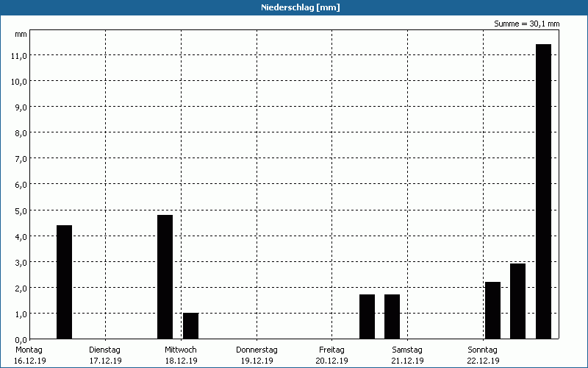Viewport: 588px width, 368px height.
Task: Click the '4,0' y-axis value
Action: (21, 236)
